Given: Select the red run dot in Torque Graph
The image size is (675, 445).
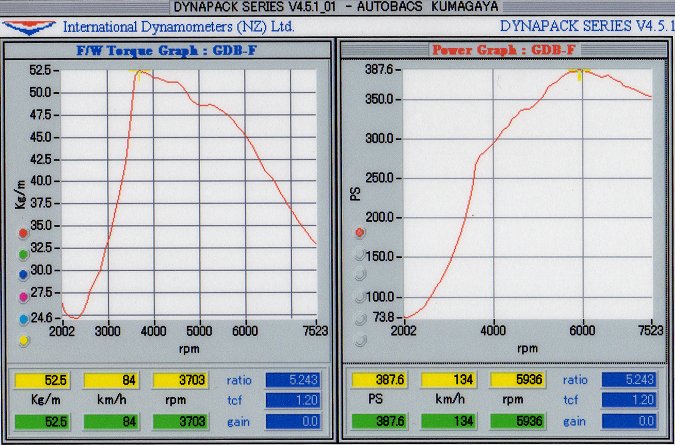Looking at the screenshot, I should 24,234.
